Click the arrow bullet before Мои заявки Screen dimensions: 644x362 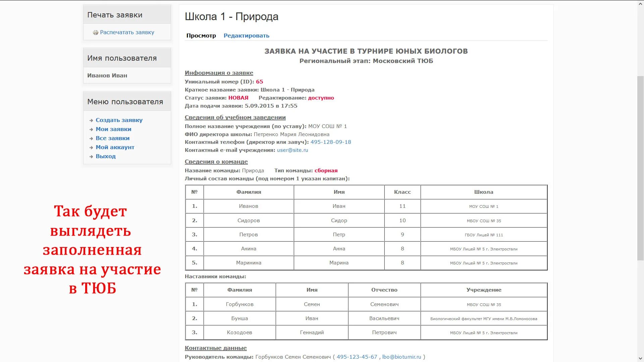point(91,129)
